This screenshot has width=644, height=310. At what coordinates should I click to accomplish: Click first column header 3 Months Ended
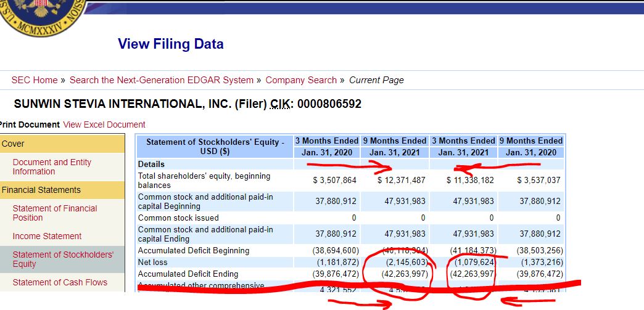click(x=327, y=141)
